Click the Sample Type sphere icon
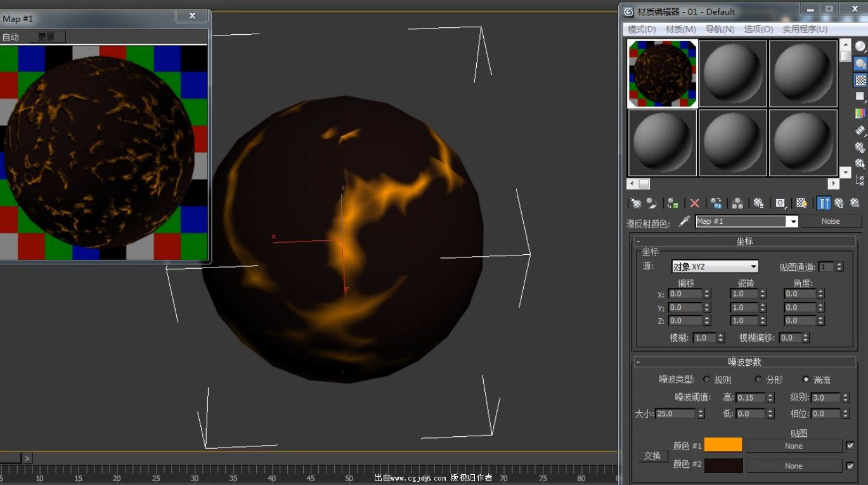This screenshot has height=485, width=868. (860, 47)
